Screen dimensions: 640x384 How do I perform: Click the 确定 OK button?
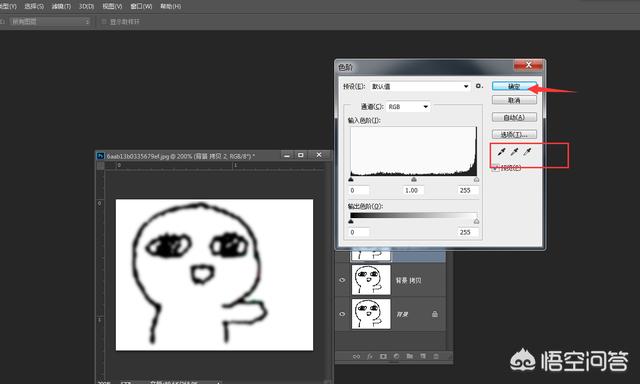pos(514,86)
